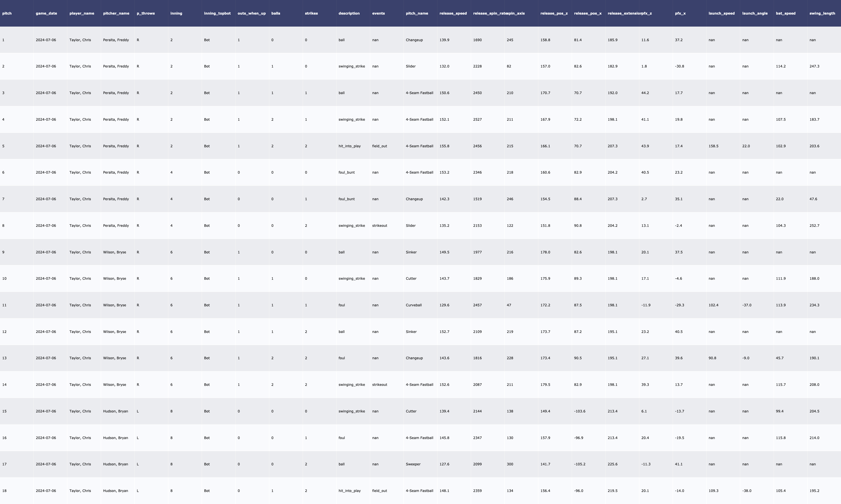Select pitch number 14 cell
The width and height of the screenshot is (841, 504).
tap(4, 385)
